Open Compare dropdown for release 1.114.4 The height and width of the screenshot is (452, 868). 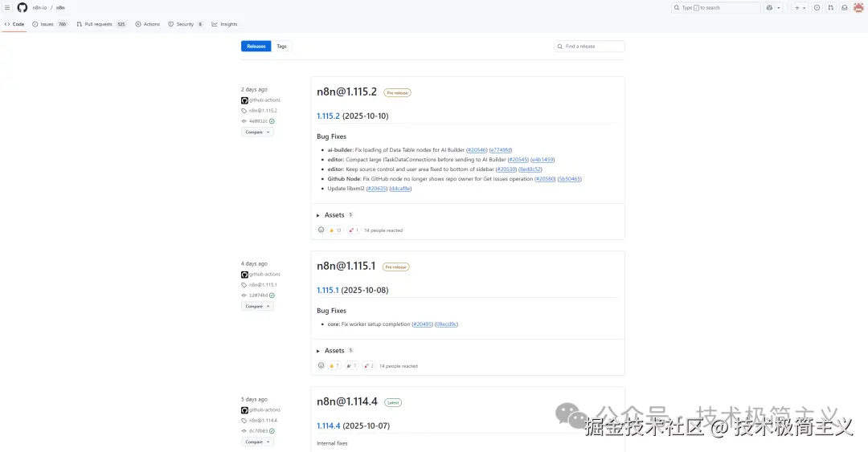[257, 442]
